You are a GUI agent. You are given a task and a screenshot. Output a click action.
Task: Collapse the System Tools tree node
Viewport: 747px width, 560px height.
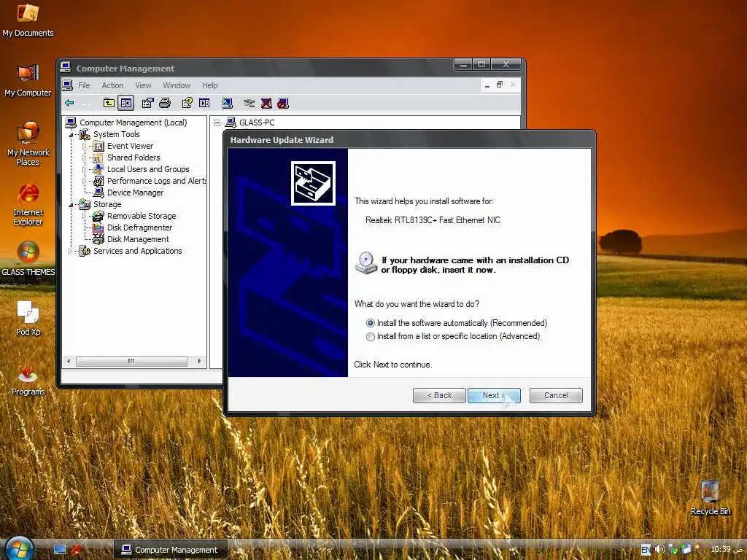pyautogui.click(x=71, y=135)
